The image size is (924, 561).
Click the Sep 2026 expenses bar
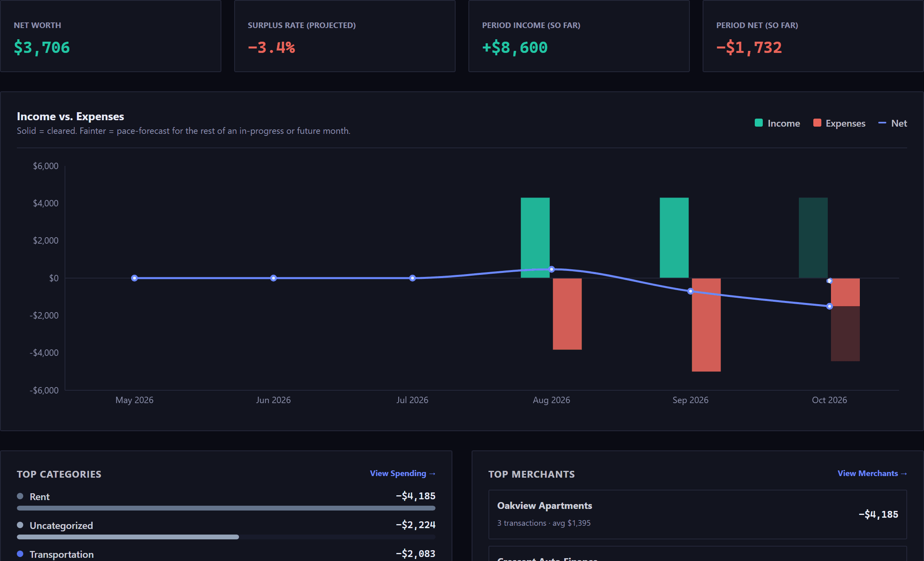(x=706, y=325)
